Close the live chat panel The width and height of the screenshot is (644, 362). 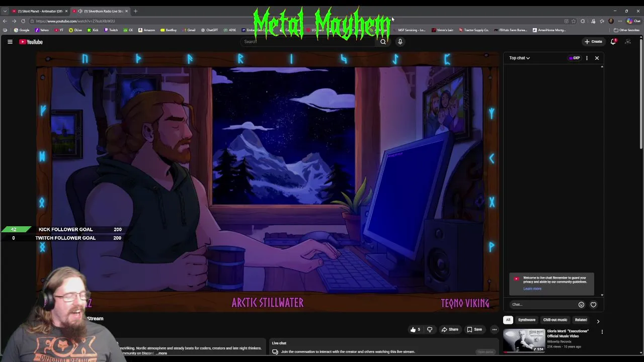pyautogui.click(x=597, y=58)
